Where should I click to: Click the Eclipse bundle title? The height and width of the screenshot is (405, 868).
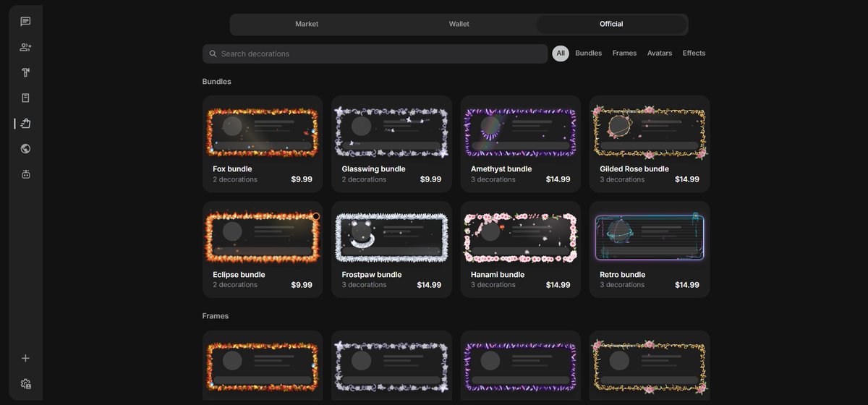click(239, 275)
